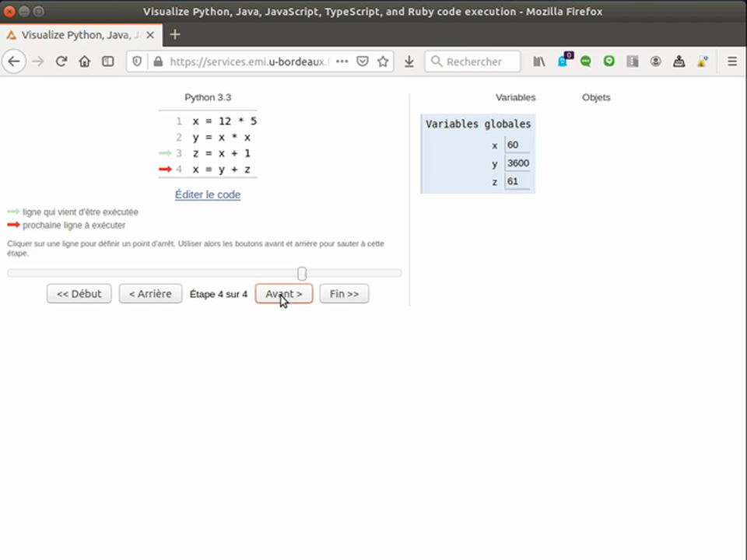Close the Visualize Python tab
747x560 pixels.
150,35
